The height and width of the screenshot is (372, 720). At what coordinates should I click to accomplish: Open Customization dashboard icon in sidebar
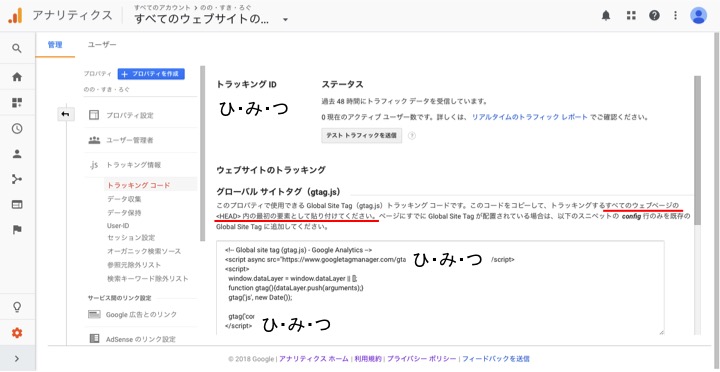pyautogui.click(x=17, y=103)
